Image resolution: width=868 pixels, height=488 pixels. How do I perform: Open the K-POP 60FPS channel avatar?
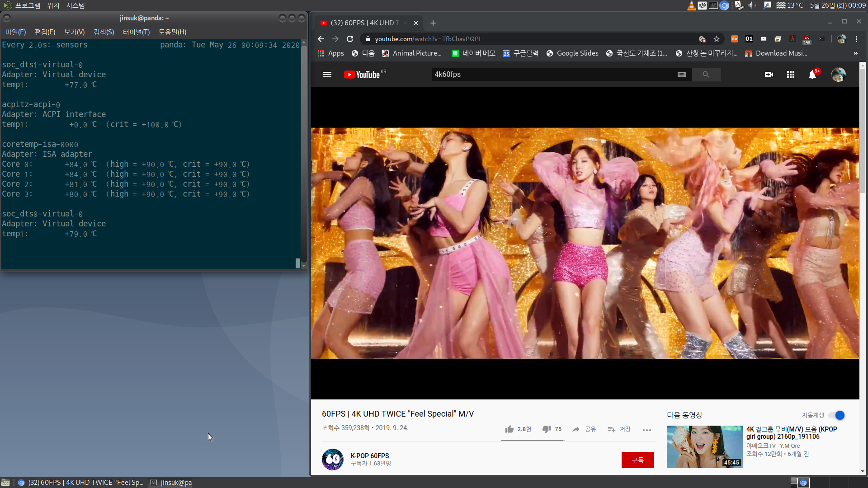pos(333,460)
